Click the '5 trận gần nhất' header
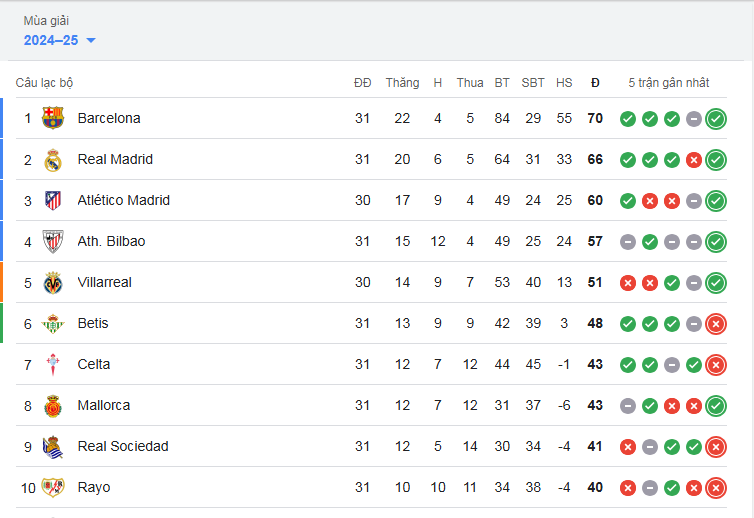Image resolution: width=754 pixels, height=518 pixels. [x=668, y=83]
